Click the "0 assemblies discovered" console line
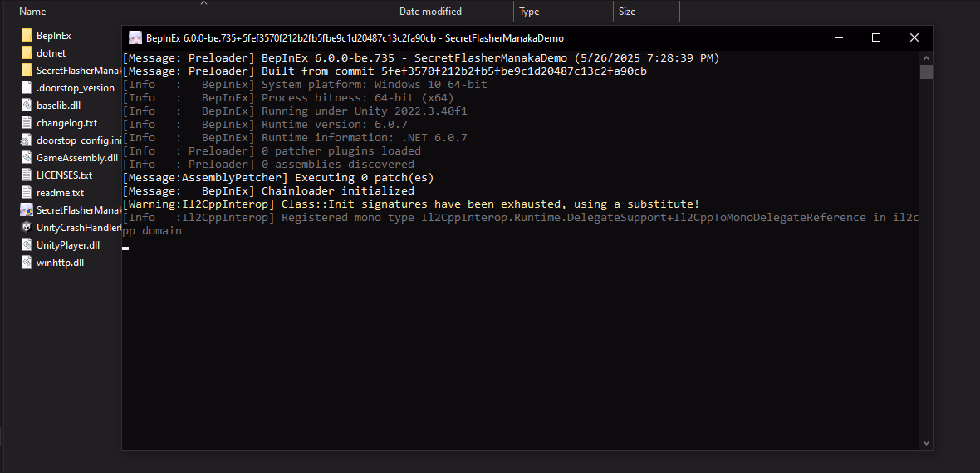 [268, 165]
